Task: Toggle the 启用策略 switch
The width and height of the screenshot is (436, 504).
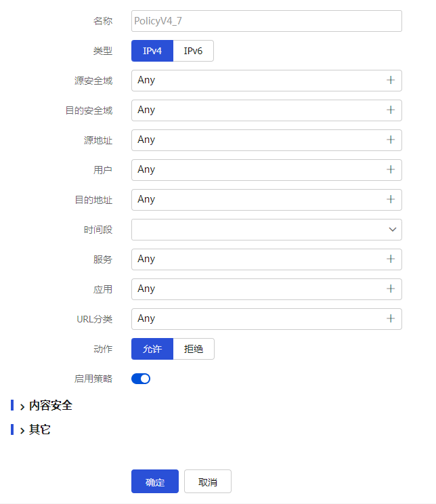Action: click(x=141, y=379)
